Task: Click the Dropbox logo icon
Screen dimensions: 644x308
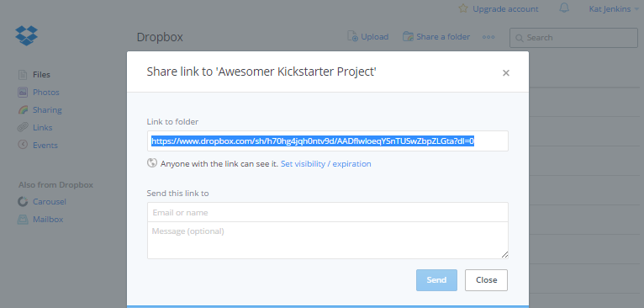Action: pos(26,36)
